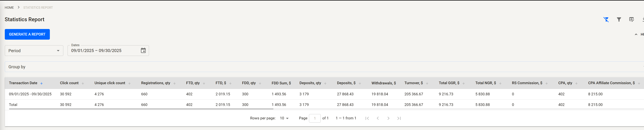This screenshot has width=644, height=130.
Task: Open the table column settings icon
Action: [632, 19]
